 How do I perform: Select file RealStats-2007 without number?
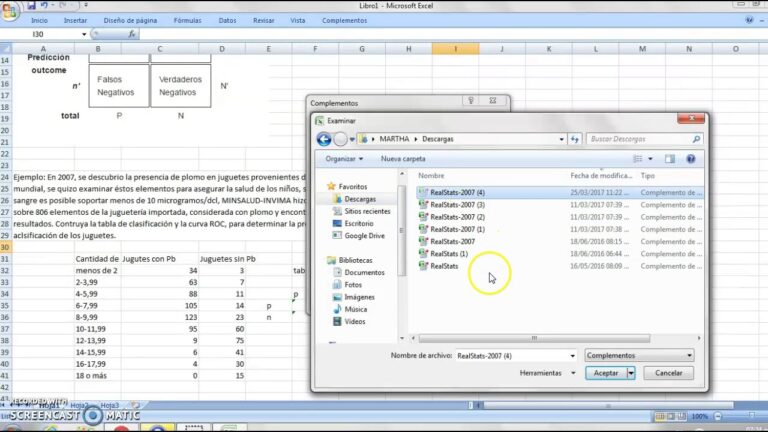coord(560,241)
